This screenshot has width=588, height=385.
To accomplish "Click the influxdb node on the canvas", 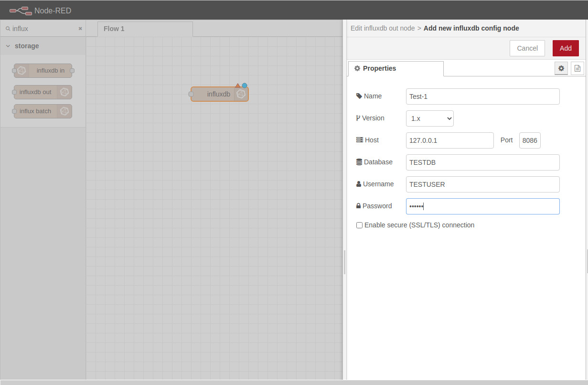I will [x=219, y=94].
